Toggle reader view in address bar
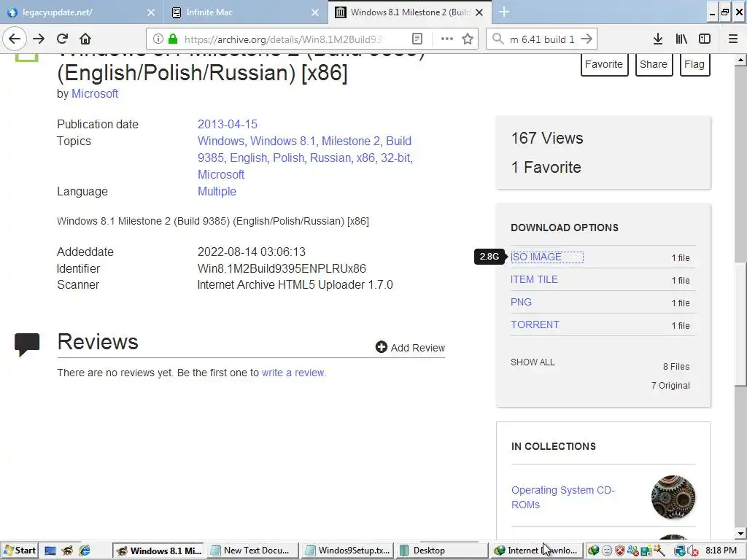 (417, 39)
